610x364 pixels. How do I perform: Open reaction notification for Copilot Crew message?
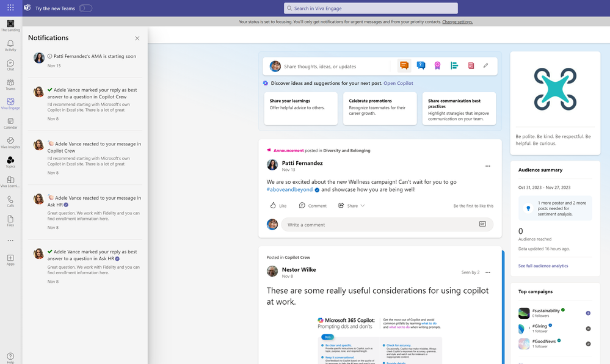pos(85,158)
